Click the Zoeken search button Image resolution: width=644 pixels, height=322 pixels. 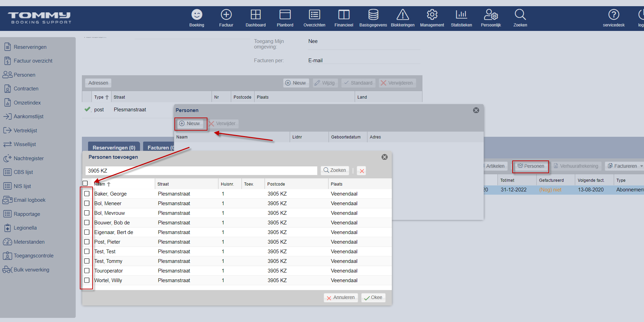click(335, 170)
